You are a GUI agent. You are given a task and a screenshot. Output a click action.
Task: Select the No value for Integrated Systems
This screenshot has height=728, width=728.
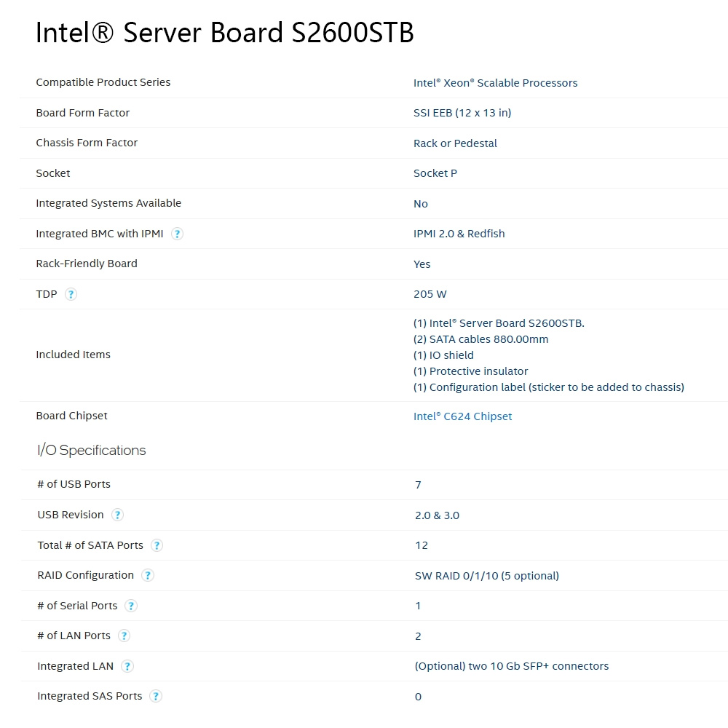pyautogui.click(x=421, y=204)
